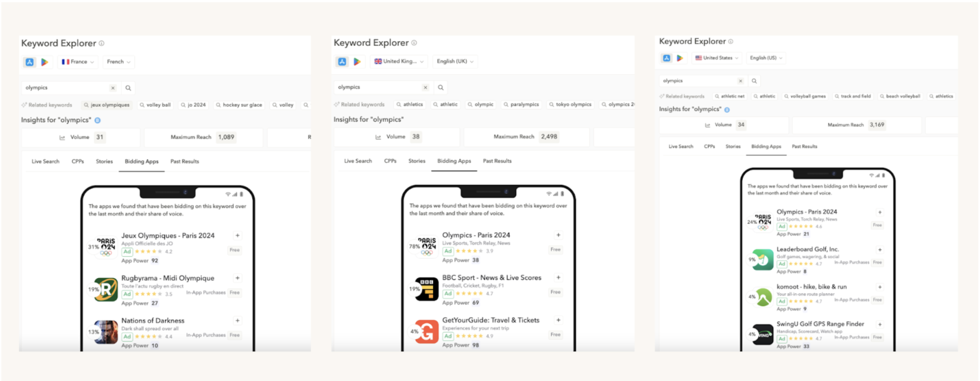Click the Maximum Reach value 3,169
980x381 pixels.
(877, 125)
